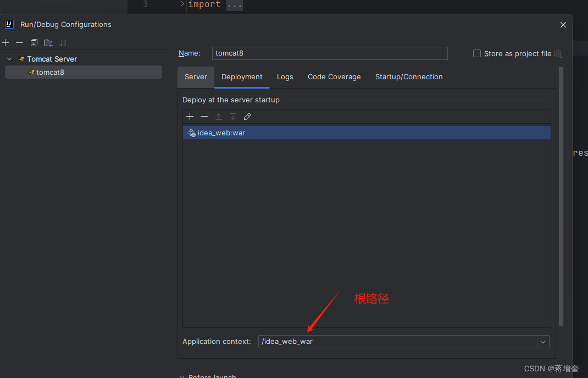The image size is (588, 378).
Task: Collapse the Before launch section
Action: point(182,376)
